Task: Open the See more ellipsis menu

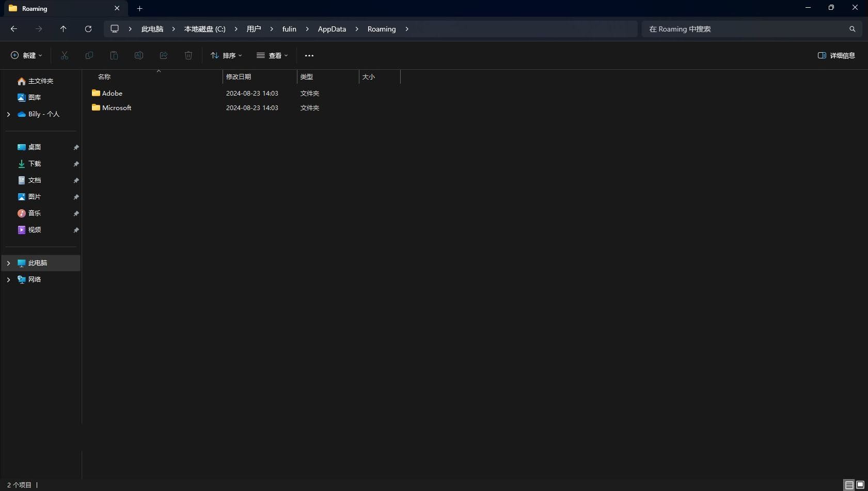Action: coord(309,56)
